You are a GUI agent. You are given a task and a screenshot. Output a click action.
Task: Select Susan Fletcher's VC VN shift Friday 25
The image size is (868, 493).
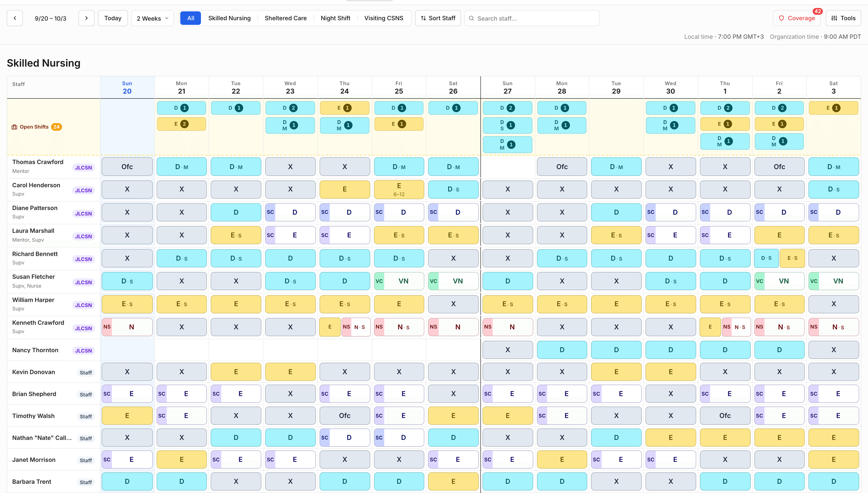pos(399,281)
